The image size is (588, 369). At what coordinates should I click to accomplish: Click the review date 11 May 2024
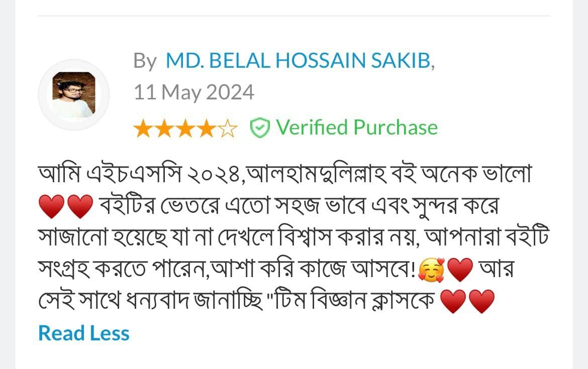coord(193,92)
